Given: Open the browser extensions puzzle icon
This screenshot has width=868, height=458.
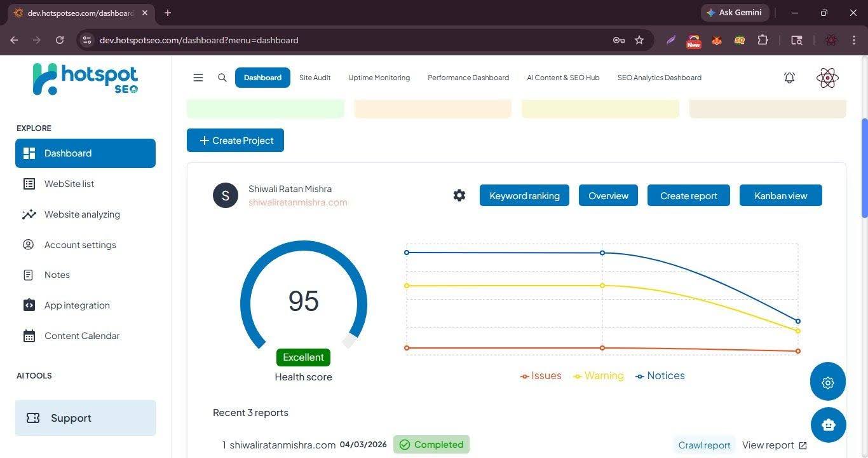Looking at the screenshot, I should [763, 40].
